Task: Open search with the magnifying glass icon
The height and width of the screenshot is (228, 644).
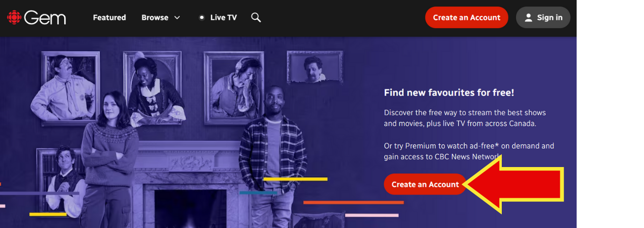Action: click(x=256, y=17)
